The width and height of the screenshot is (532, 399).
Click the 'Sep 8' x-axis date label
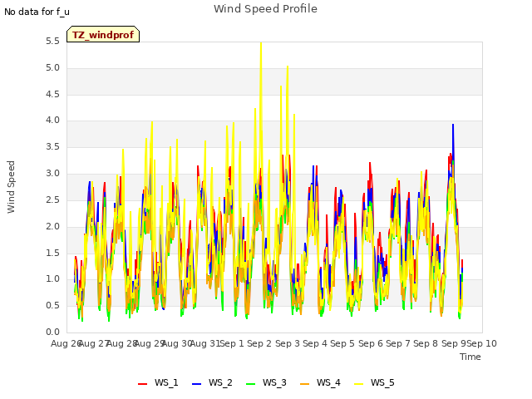pyautogui.click(x=426, y=343)
